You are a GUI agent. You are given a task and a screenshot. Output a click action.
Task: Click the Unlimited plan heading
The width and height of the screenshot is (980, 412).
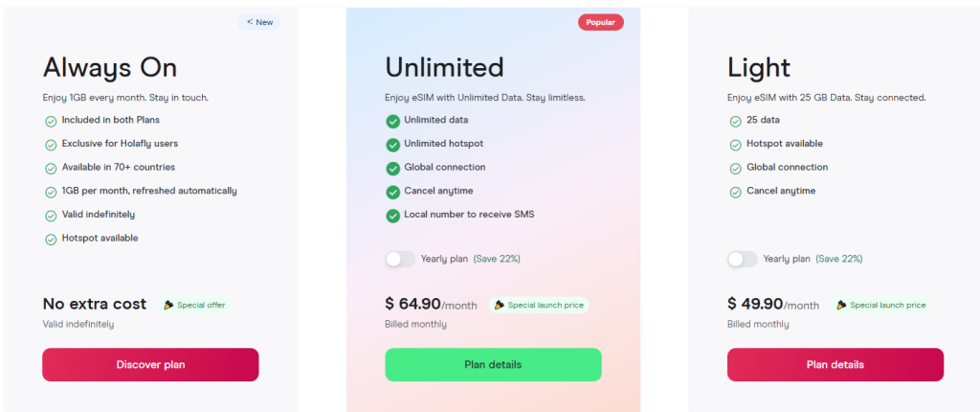[444, 67]
